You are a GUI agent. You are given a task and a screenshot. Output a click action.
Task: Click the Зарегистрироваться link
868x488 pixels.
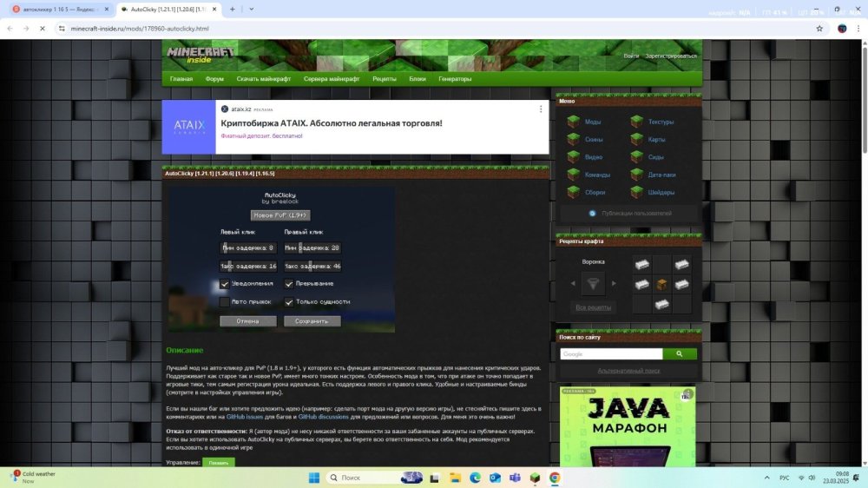(671, 56)
